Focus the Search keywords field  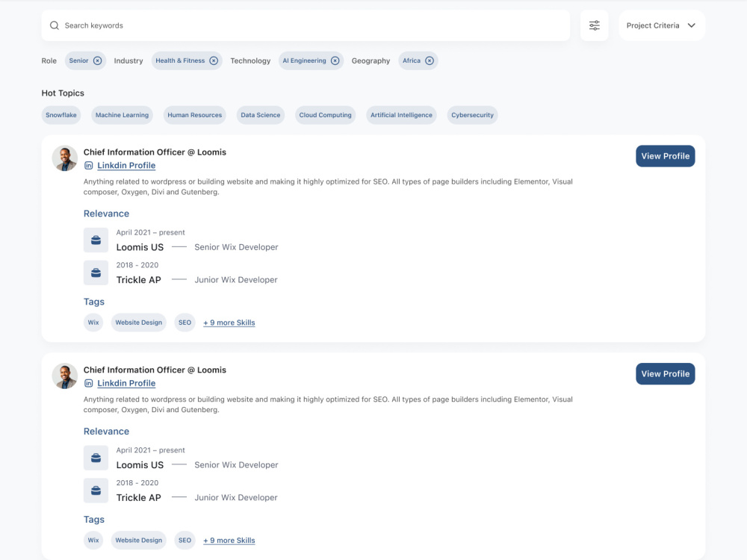pos(306,25)
